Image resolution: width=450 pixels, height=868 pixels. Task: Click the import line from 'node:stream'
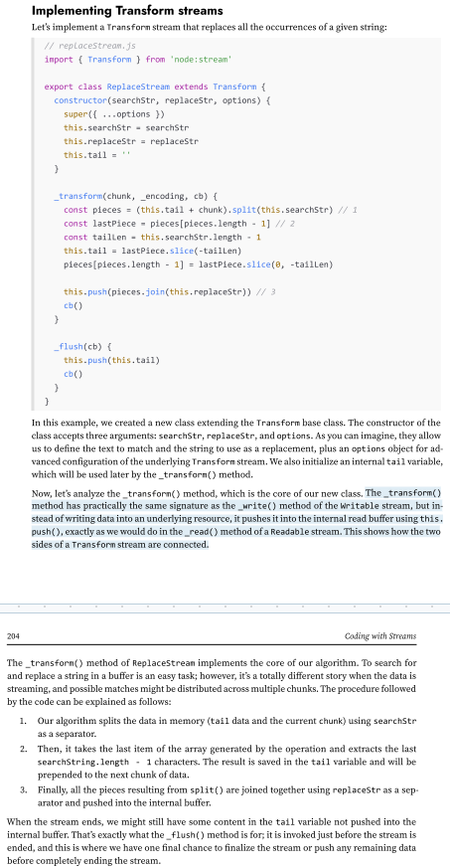coord(137,60)
